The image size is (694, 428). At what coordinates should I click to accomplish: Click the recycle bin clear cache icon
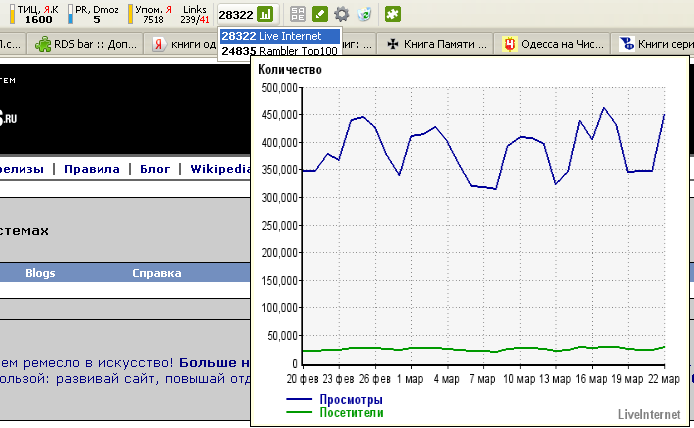(364, 14)
